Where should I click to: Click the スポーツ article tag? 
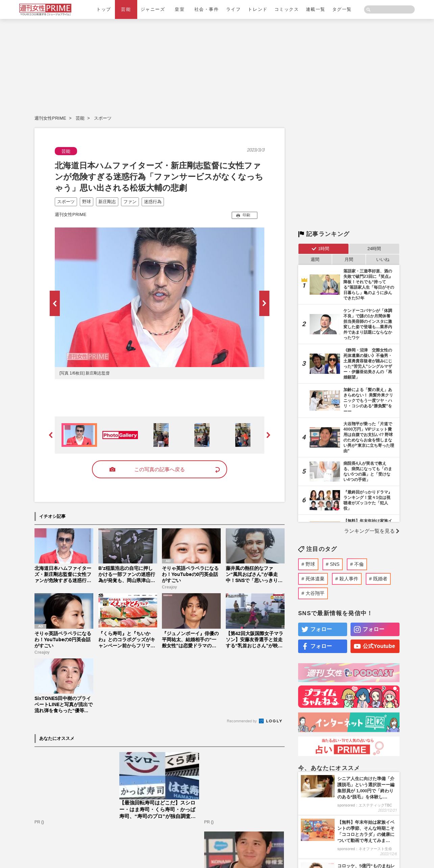tap(66, 202)
